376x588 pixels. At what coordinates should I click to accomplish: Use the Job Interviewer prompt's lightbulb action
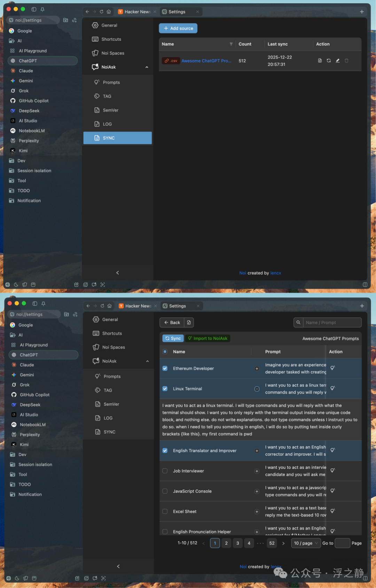click(x=332, y=471)
